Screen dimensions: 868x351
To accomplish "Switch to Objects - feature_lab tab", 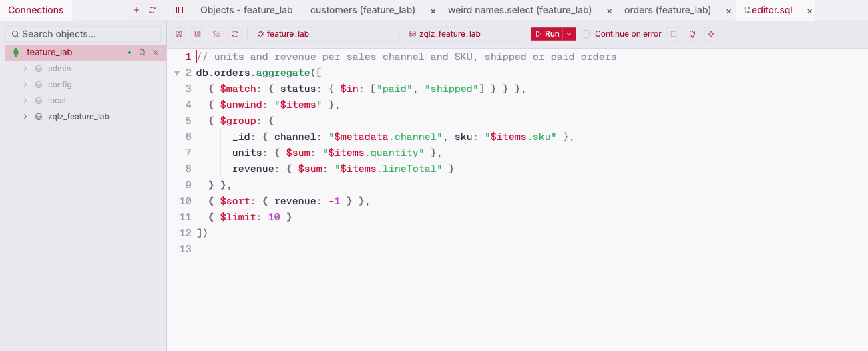I will point(246,10).
